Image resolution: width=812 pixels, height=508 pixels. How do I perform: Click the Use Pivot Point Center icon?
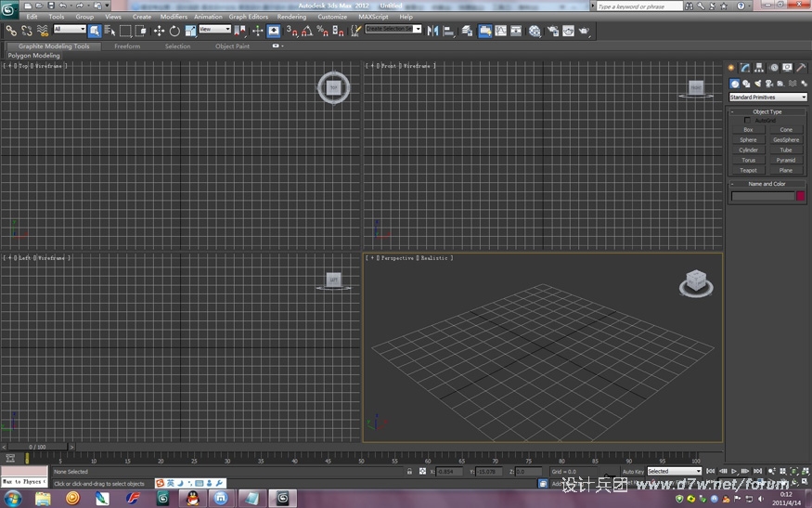pyautogui.click(x=239, y=31)
